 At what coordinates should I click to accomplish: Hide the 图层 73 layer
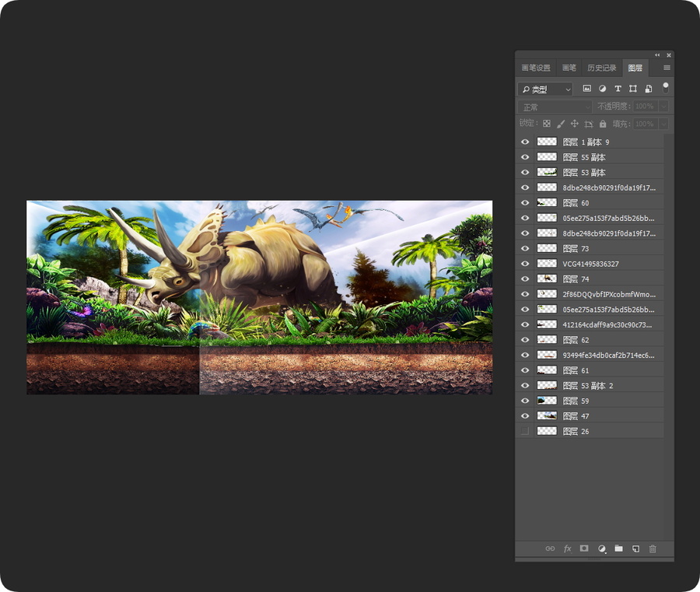(x=525, y=248)
